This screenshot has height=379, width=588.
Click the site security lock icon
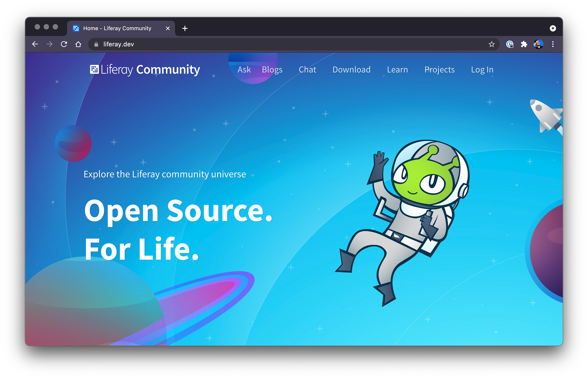pos(96,44)
